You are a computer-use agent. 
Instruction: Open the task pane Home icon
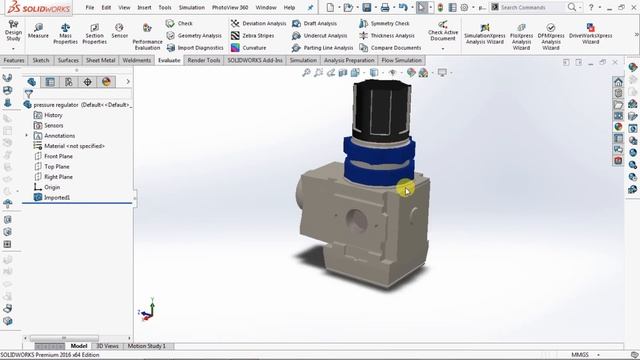click(x=618, y=82)
